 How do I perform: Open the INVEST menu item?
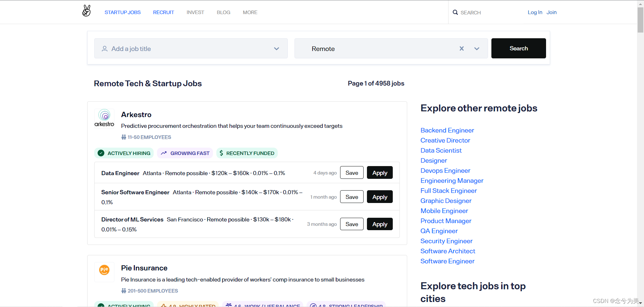(x=195, y=12)
